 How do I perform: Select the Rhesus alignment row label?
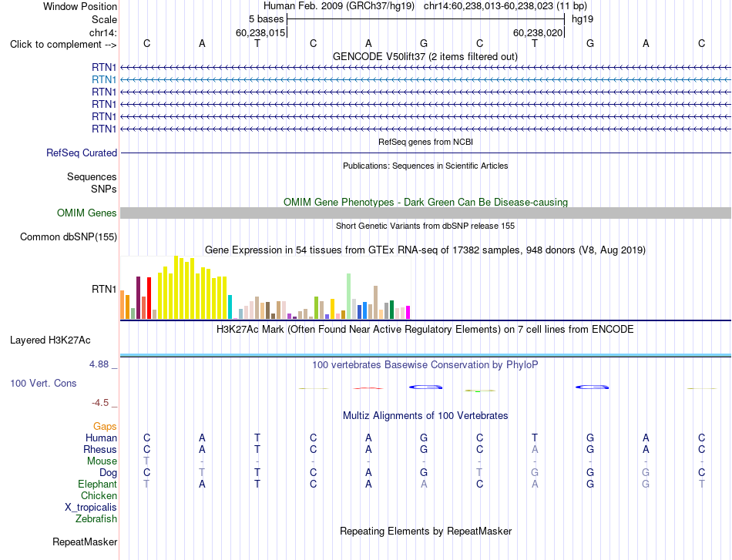[100, 449]
